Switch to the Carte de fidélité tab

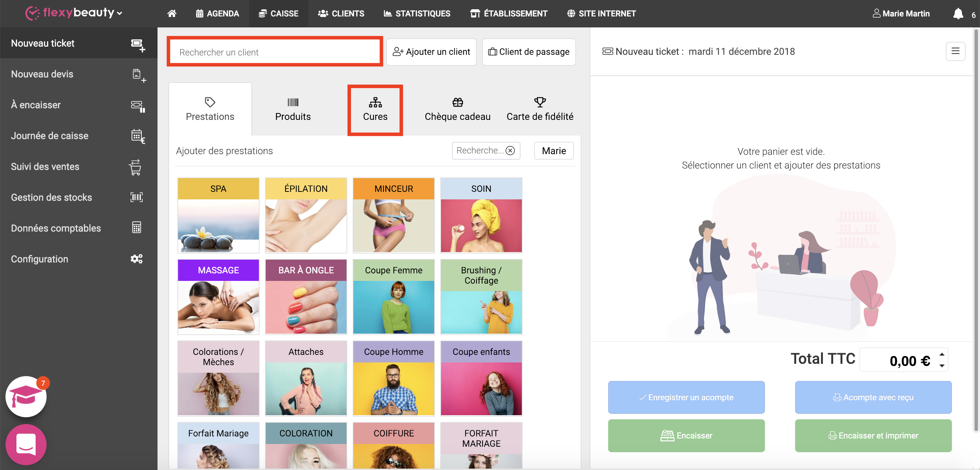click(x=540, y=109)
